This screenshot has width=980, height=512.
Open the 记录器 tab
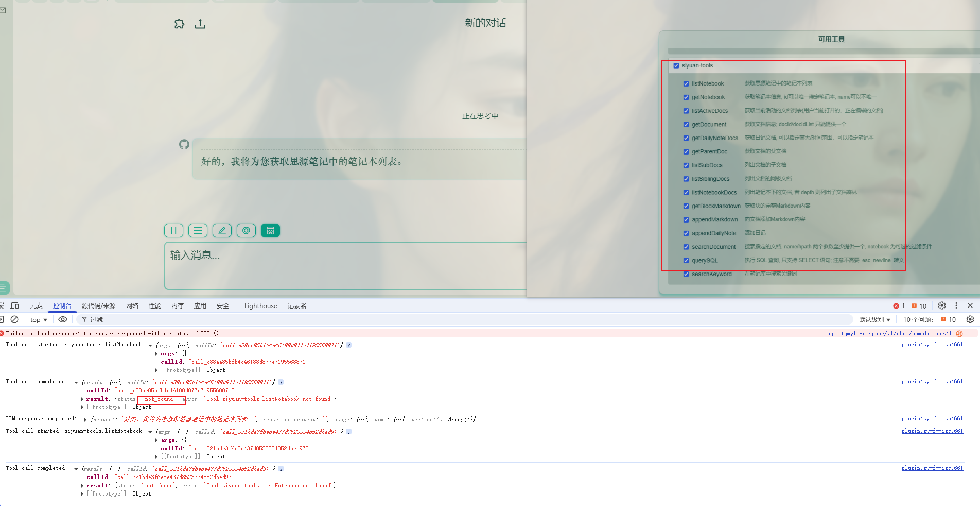tap(297, 306)
